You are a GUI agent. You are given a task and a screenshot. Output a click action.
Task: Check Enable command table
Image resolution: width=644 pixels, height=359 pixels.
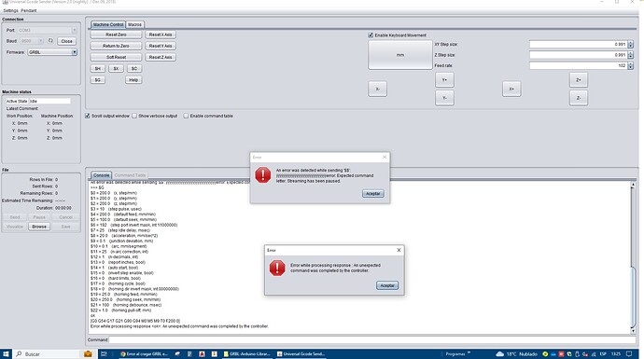point(186,117)
